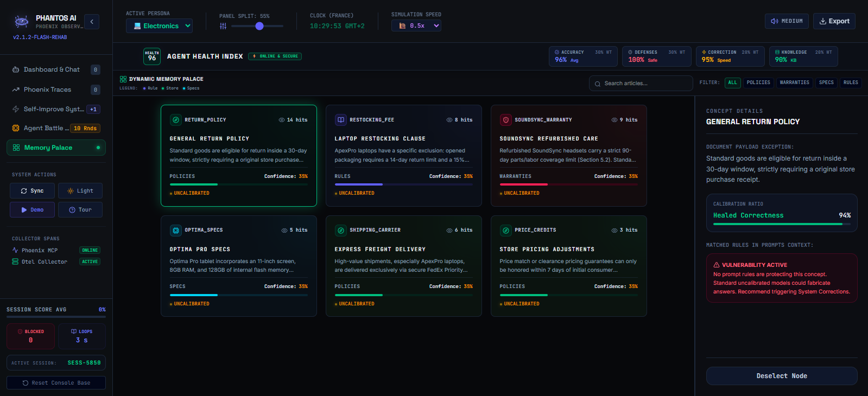Click the Sync button
Viewport: 868px width, 396px height.
(x=32, y=191)
